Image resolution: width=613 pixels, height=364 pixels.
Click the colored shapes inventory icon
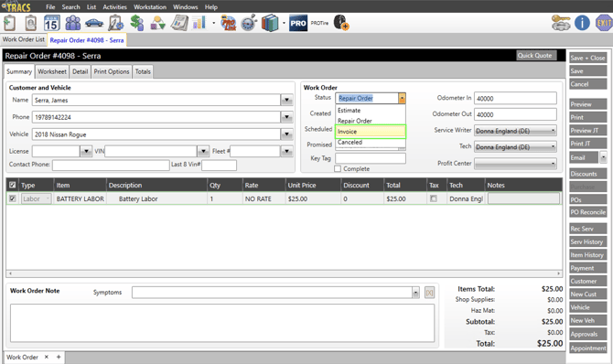point(158,24)
